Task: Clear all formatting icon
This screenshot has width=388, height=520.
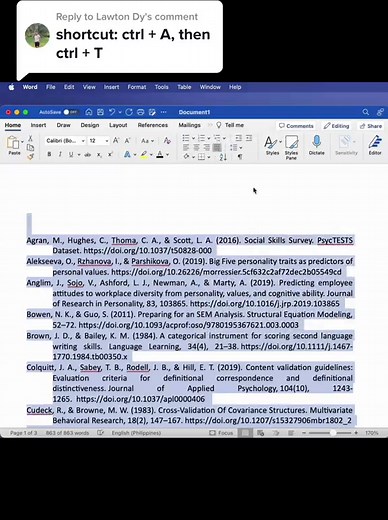Action: 167,141
